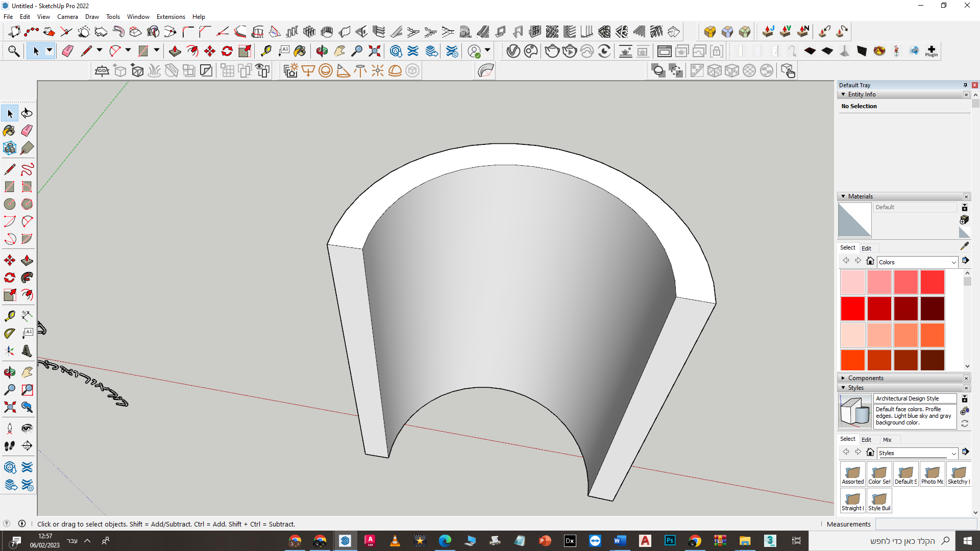This screenshot has height=551, width=980.
Task: Activate the Orbit camera tool
Action: coord(9,372)
